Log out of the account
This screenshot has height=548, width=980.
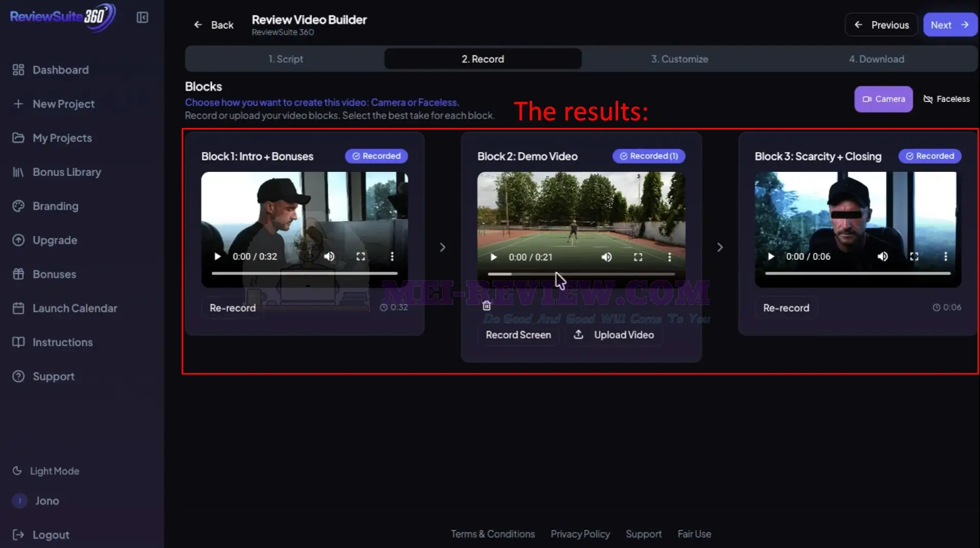coord(41,535)
